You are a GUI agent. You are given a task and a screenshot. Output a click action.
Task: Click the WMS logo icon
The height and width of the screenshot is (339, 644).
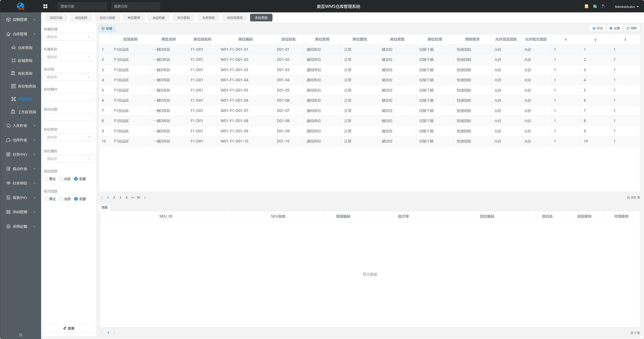pyautogui.click(x=21, y=6)
